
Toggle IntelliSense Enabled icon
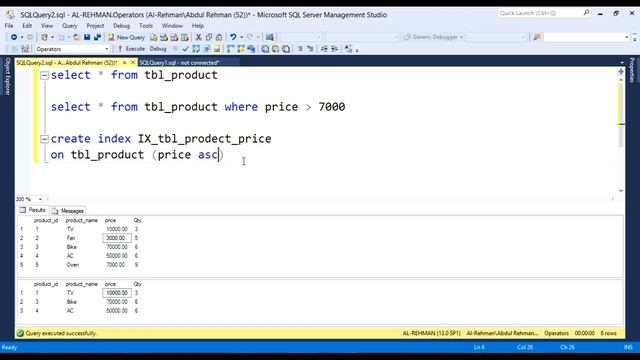pyautogui.click(x=217, y=49)
